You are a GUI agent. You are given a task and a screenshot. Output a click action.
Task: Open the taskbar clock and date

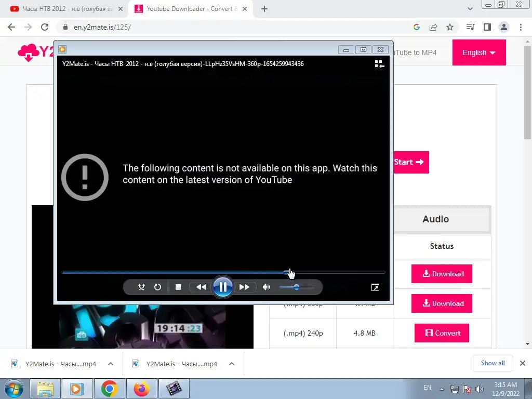506,389
